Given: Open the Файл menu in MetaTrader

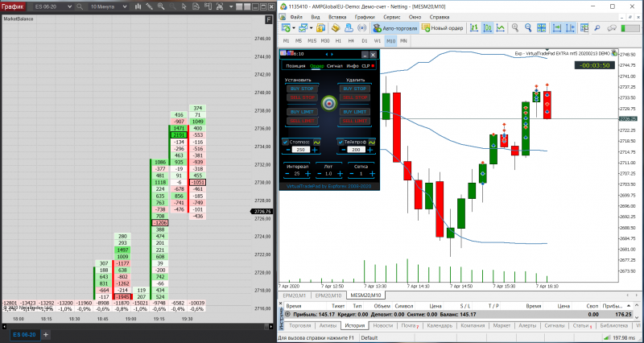Looking at the screenshot, I should 296,17.
